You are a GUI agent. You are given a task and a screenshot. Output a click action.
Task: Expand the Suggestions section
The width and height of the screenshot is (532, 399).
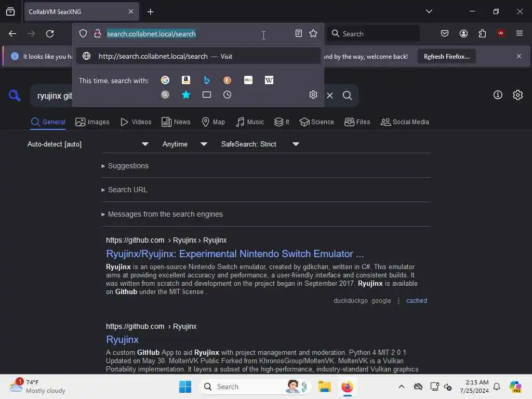[125, 166]
